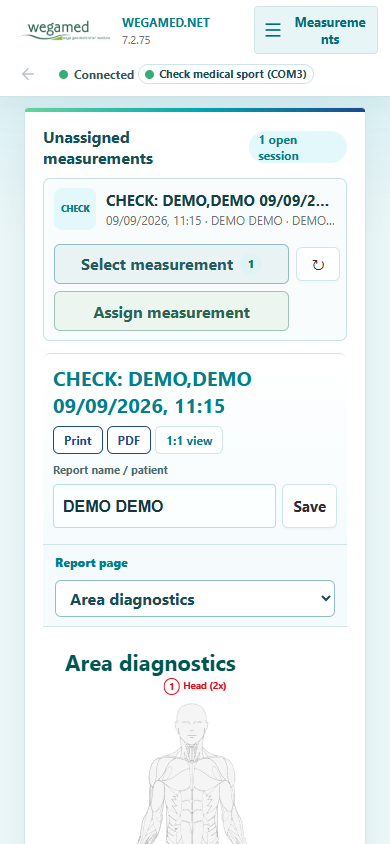Print the report

(78, 440)
